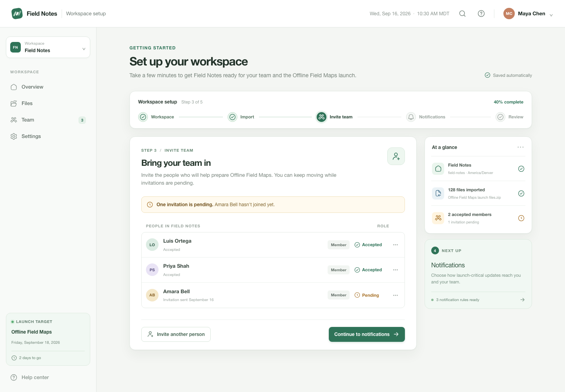Click Continue to notifications button
The height and width of the screenshot is (392, 565).
367,334
